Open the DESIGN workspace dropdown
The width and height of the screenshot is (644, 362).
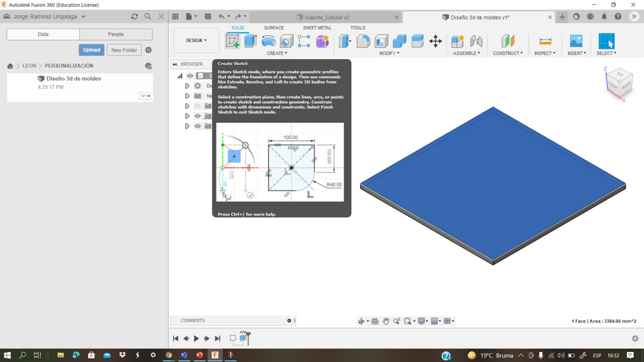coord(196,40)
